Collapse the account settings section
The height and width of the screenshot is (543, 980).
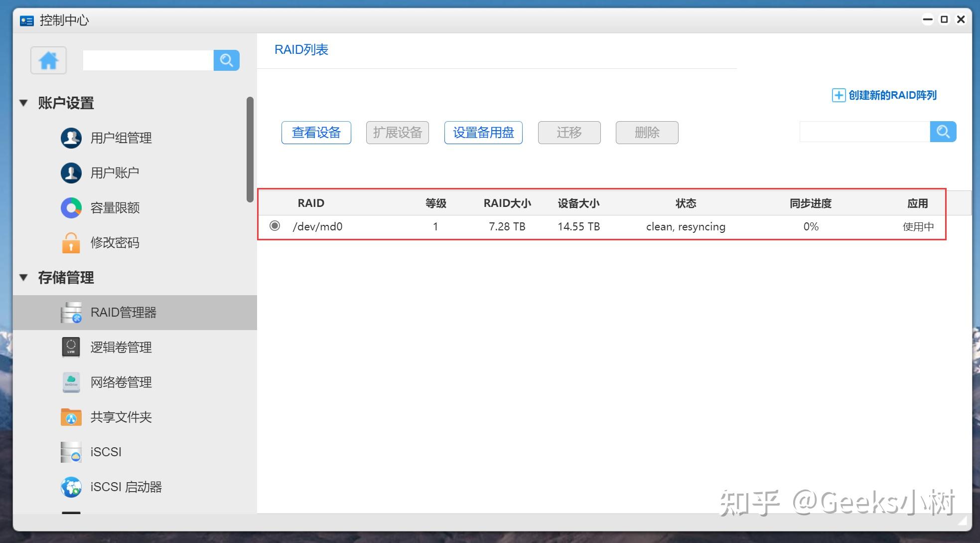point(23,103)
